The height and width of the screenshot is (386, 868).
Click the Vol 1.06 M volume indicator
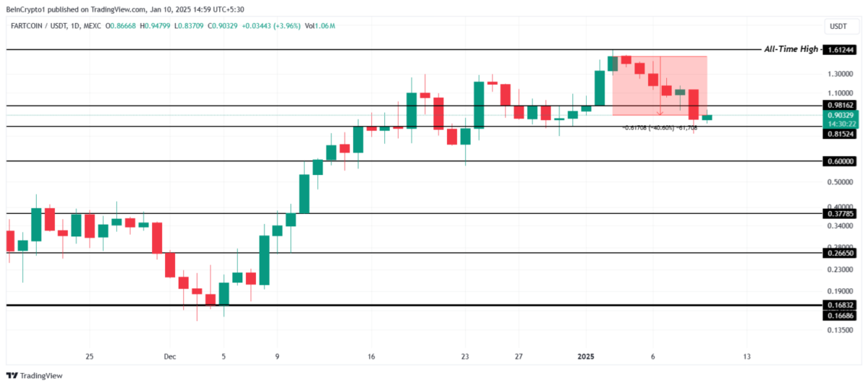point(320,26)
